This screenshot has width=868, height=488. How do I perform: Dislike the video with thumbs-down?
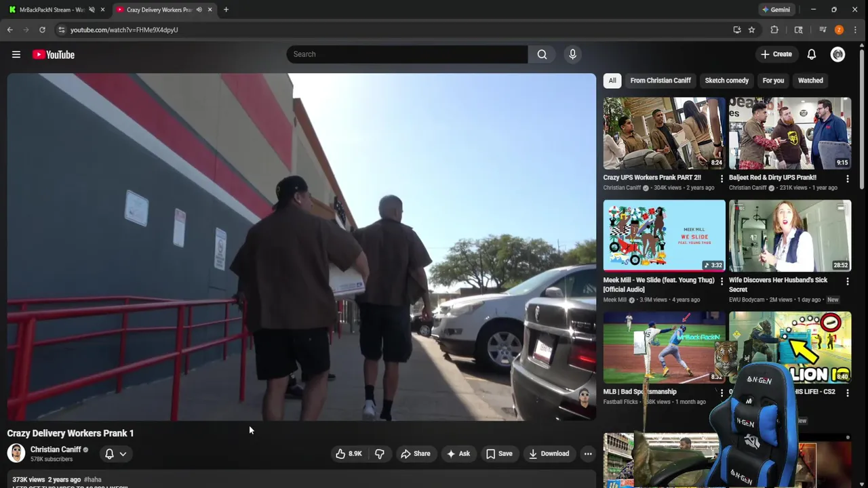point(380,453)
